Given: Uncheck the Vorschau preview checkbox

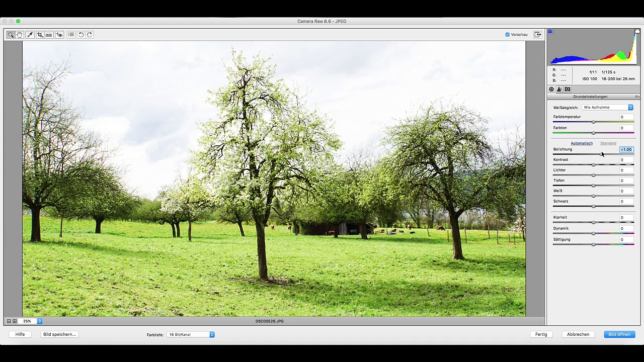Looking at the screenshot, I should [x=507, y=35].
